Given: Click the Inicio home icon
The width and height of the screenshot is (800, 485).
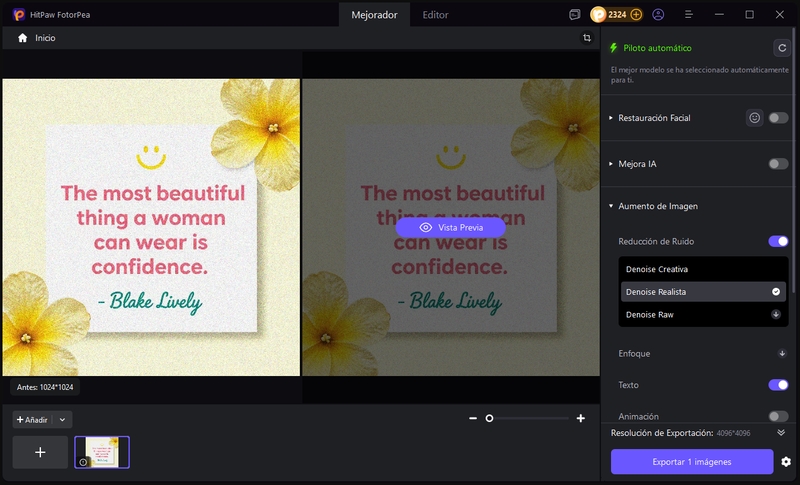Looking at the screenshot, I should [22, 38].
